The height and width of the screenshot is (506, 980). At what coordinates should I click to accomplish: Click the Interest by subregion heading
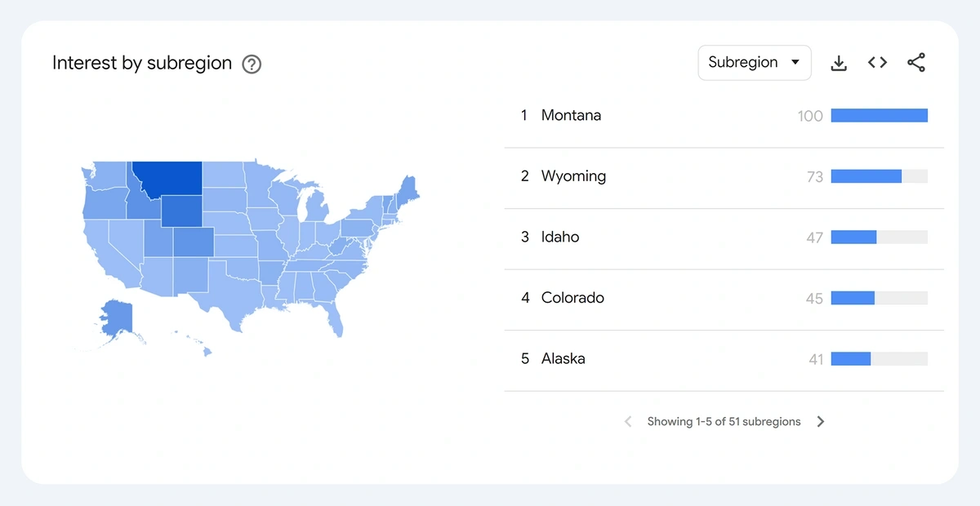click(x=142, y=64)
